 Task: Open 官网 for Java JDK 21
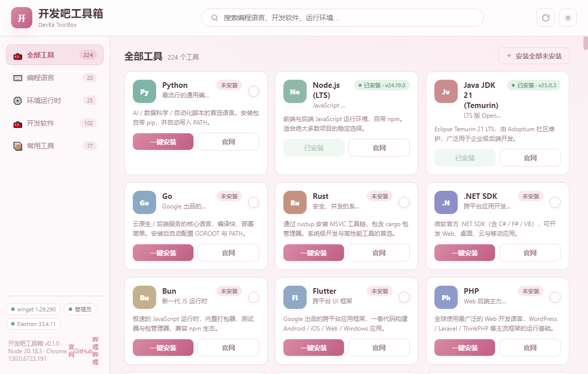pyautogui.click(x=530, y=158)
